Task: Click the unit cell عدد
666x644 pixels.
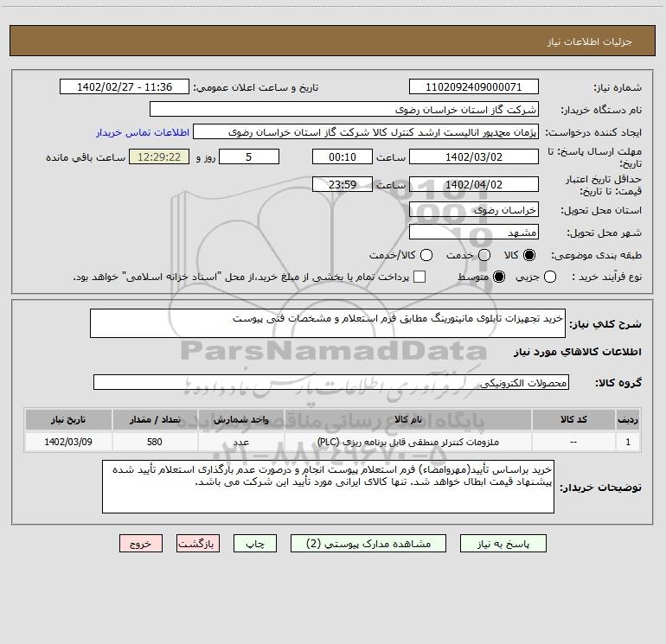Action: pos(240,442)
